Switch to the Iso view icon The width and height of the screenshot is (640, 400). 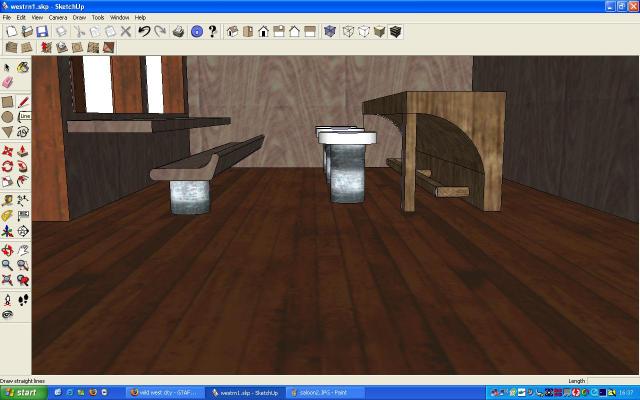click(232, 32)
